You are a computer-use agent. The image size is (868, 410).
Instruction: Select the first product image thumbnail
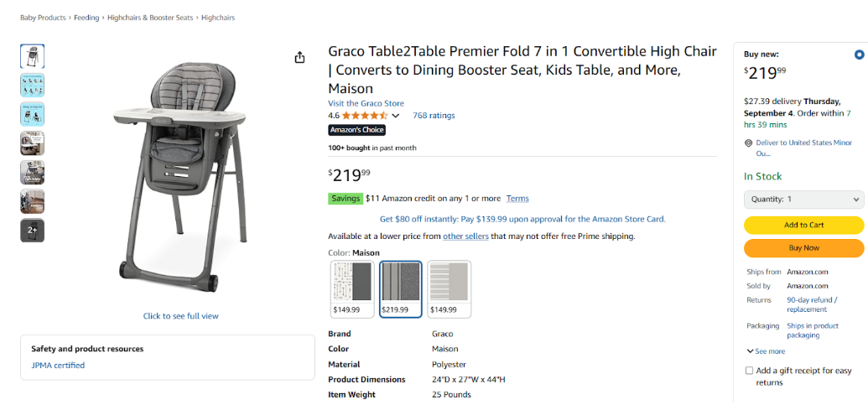(x=33, y=56)
